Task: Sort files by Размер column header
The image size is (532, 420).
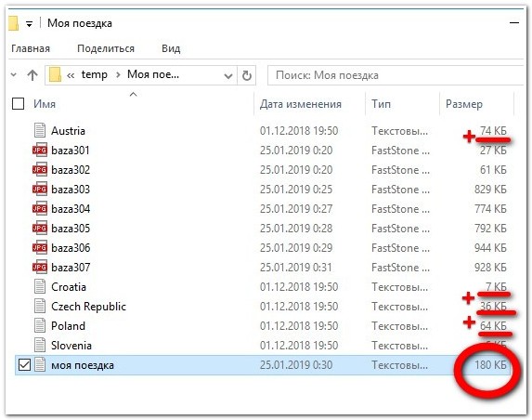Action: [x=464, y=104]
